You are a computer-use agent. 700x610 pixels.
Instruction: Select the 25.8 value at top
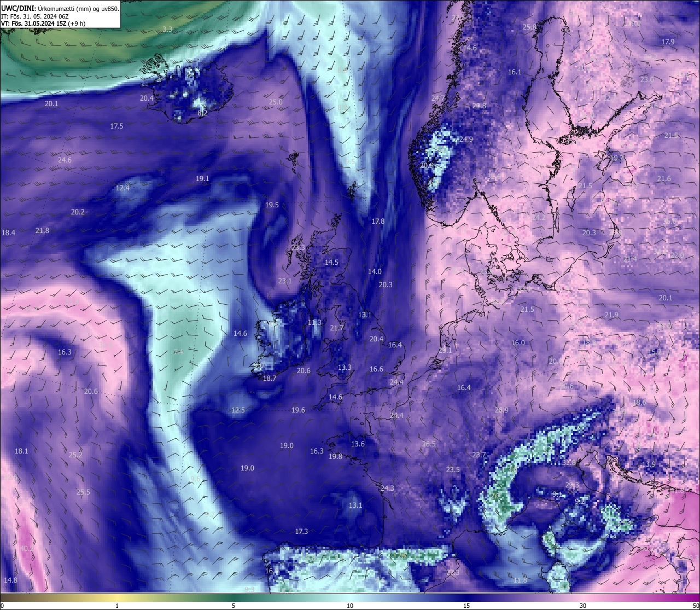click(x=529, y=27)
